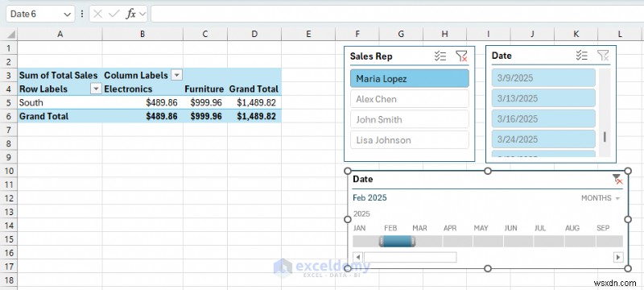Toggle 3/16/2025 date slicer item

pyautogui.click(x=543, y=118)
